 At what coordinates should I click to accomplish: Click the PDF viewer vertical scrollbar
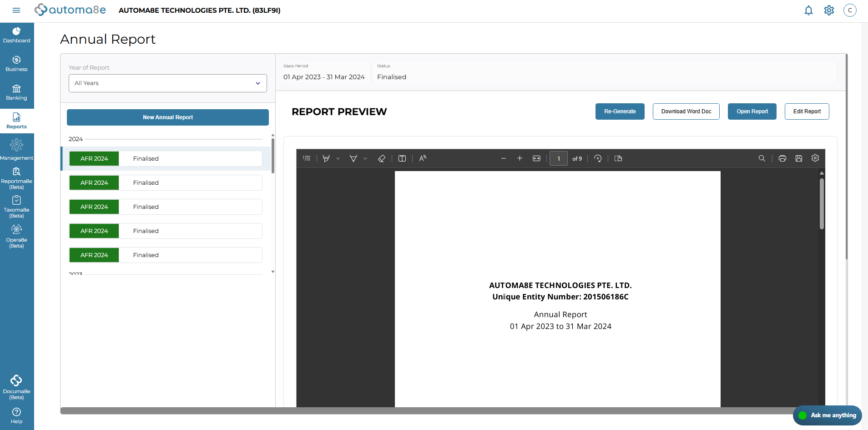point(822,204)
